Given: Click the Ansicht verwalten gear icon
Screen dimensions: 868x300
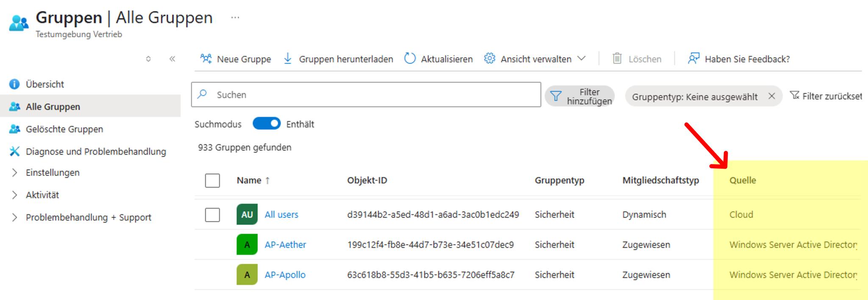Looking at the screenshot, I should (490, 58).
